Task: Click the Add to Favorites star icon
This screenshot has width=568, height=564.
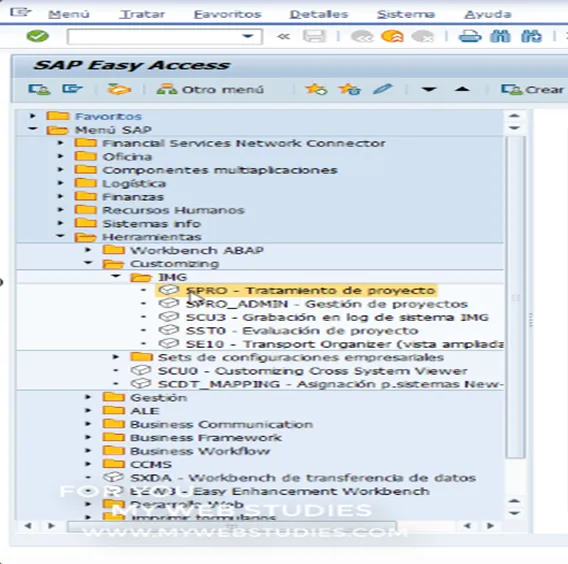Action: pyautogui.click(x=316, y=89)
